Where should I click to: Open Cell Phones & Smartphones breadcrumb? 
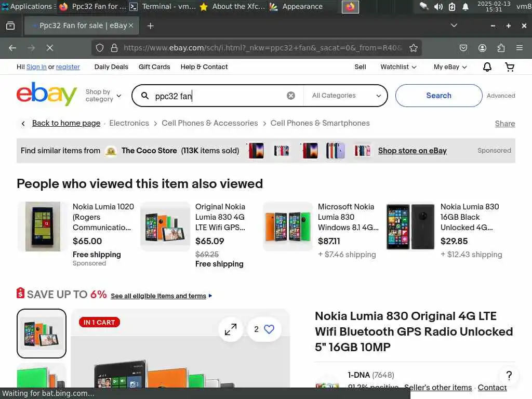tap(320, 123)
